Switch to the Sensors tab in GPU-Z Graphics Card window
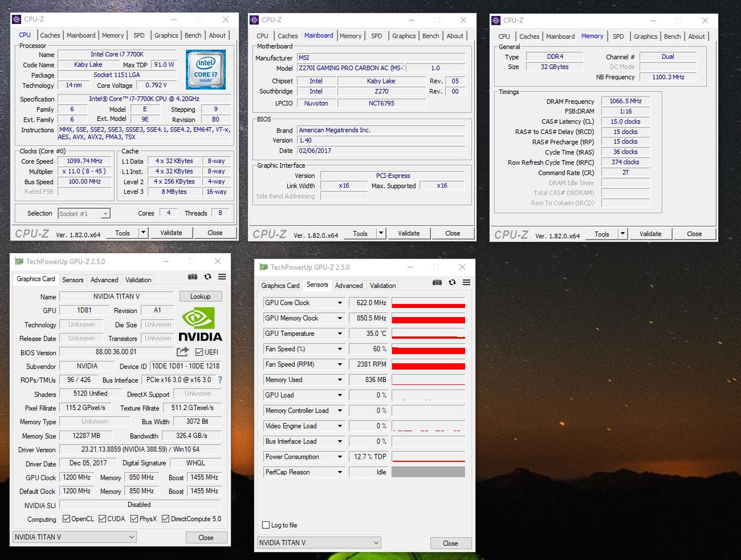The width and height of the screenshot is (741, 560). tap(73, 280)
